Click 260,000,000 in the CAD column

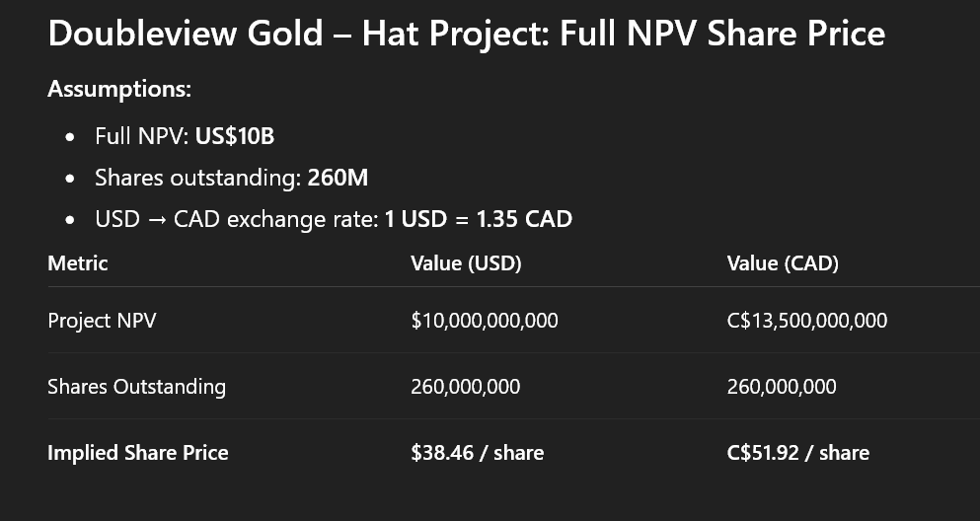point(782,387)
